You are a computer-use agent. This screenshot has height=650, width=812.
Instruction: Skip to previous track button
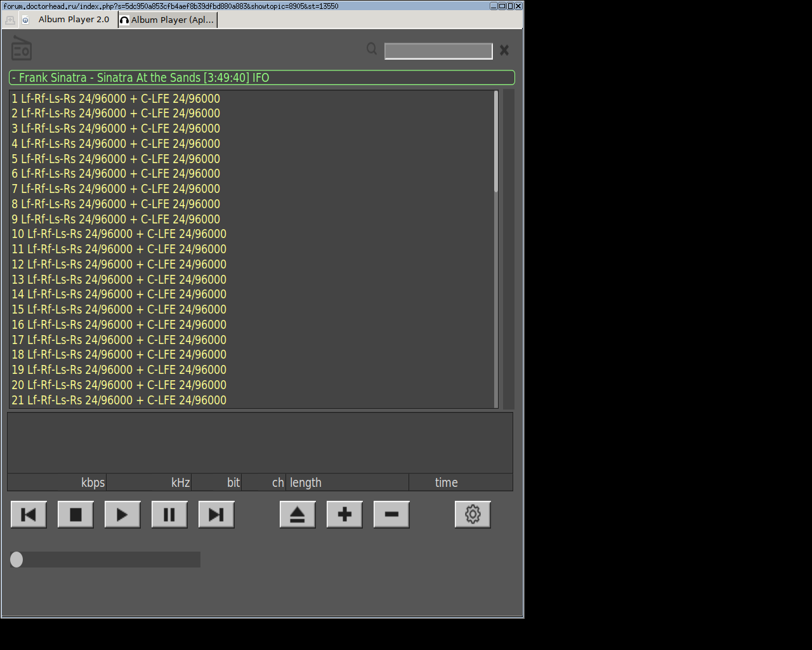click(x=29, y=514)
